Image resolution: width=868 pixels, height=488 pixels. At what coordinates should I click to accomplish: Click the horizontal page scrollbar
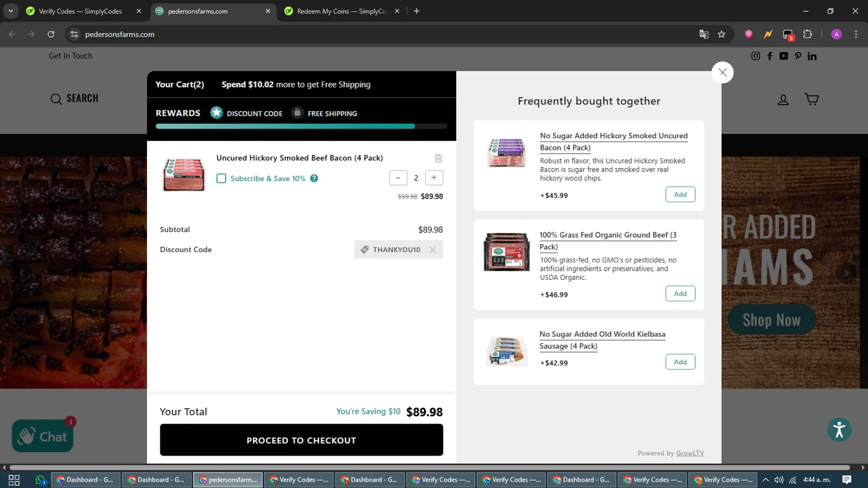point(430,467)
